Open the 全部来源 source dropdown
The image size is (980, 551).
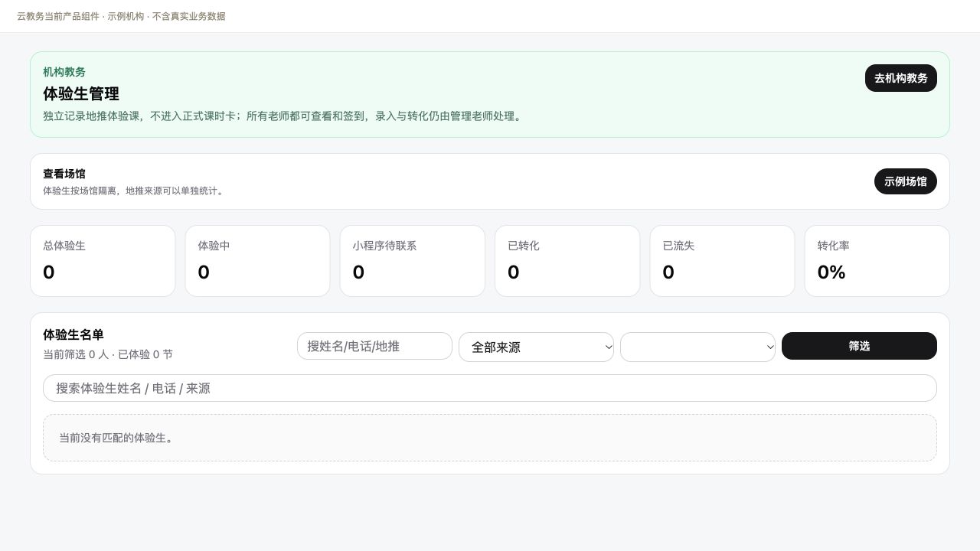coord(536,347)
